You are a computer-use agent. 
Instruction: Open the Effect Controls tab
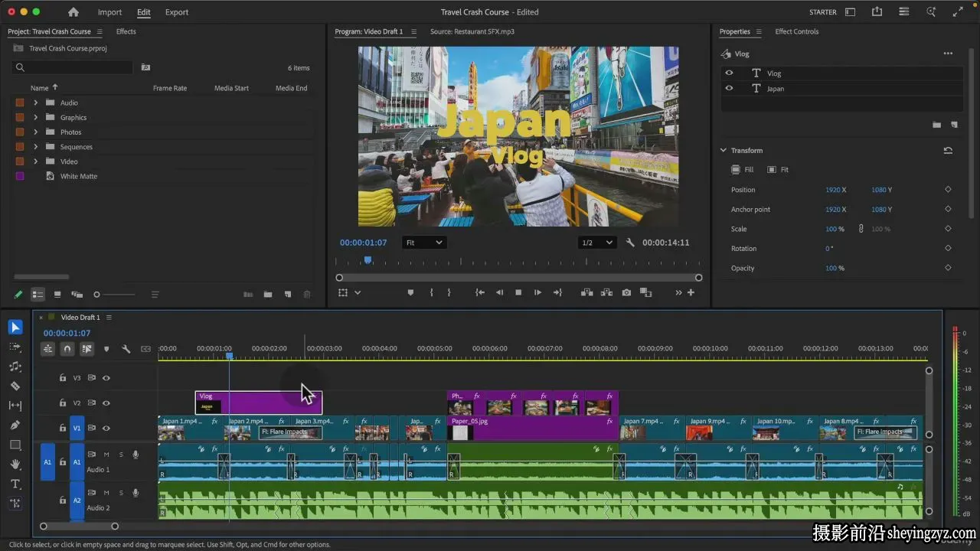[797, 31]
